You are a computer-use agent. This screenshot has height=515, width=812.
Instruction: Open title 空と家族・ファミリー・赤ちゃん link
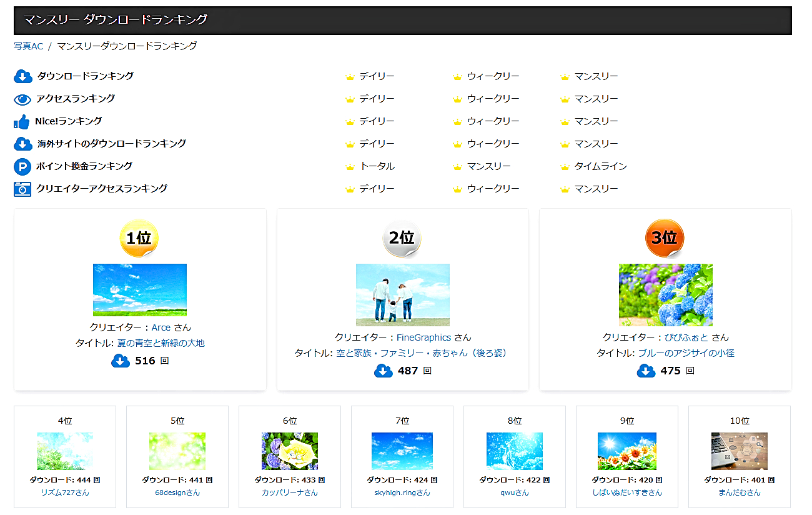(422, 353)
